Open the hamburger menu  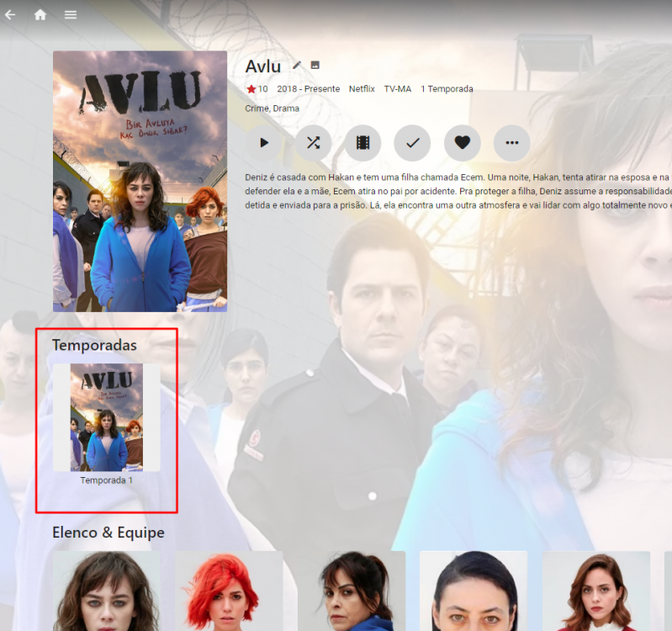click(x=71, y=15)
